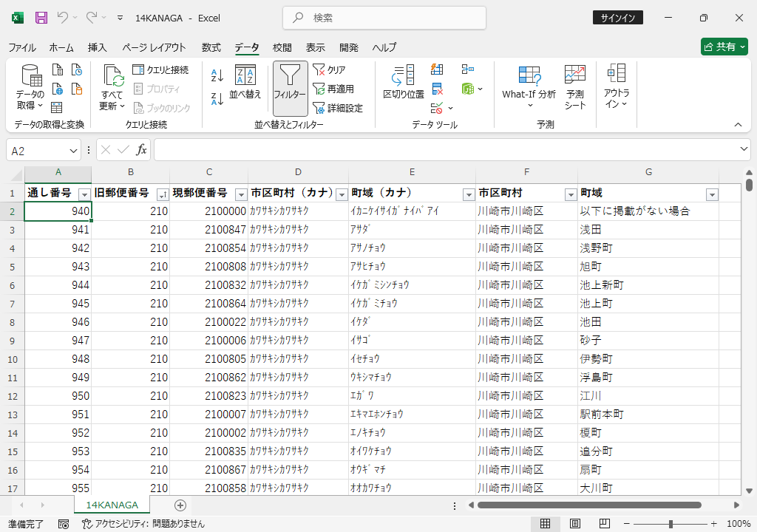Open the 通し番号 filter dropdown
Image resolution: width=757 pixels, height=532 pixels.
[x=84, y=194]
